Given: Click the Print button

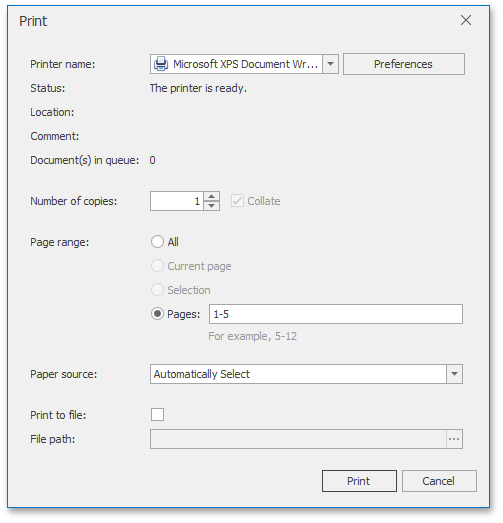Looking at the screenshot, I should click(x=359, y=481).
